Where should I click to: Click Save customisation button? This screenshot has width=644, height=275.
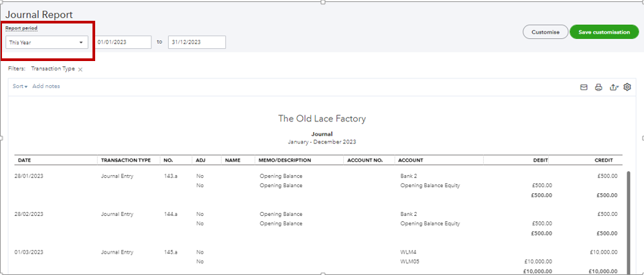click(604, 32)
